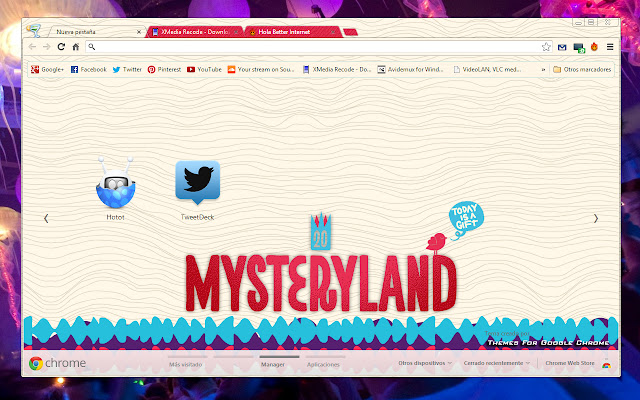This screenshot has width=640, height=400.
Task: Open the Twitter bookmark
Action: coord(127,70)
